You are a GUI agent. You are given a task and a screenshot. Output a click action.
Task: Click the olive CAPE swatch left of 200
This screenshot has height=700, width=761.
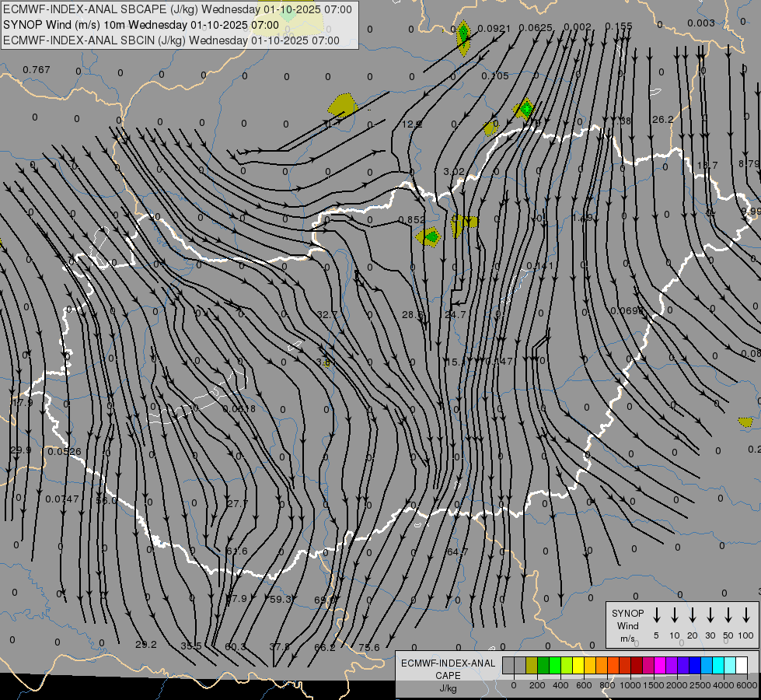click(532, 665)
